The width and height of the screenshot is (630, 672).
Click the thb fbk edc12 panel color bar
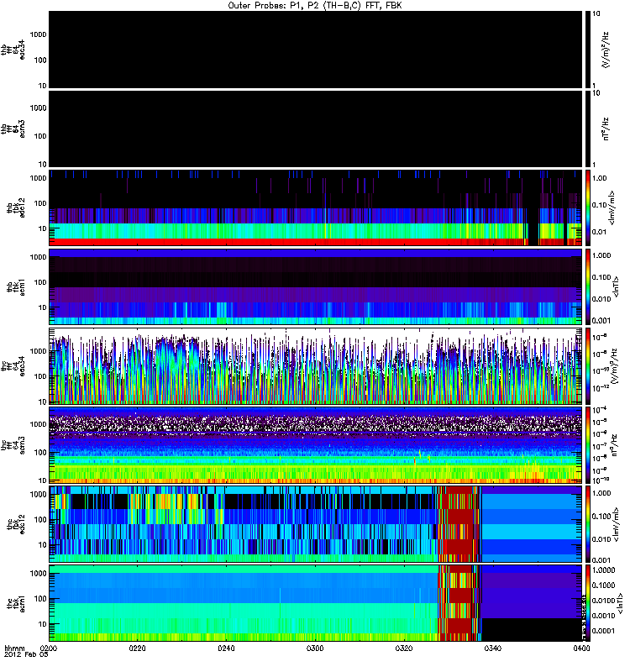pos(589,207)
